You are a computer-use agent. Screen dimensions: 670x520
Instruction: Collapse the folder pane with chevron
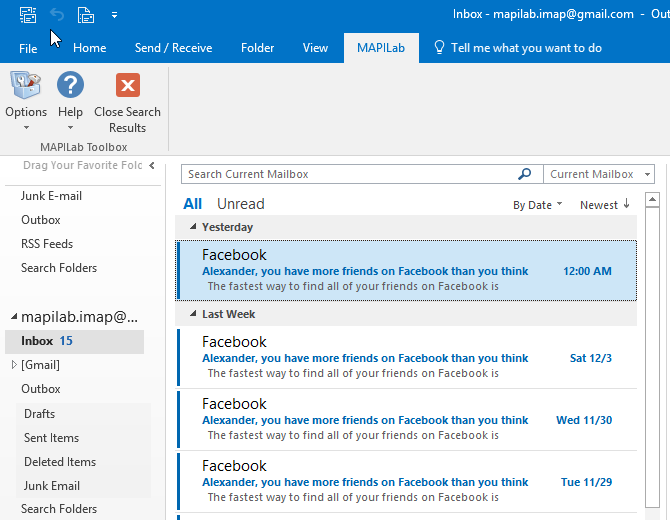[152, 165]
